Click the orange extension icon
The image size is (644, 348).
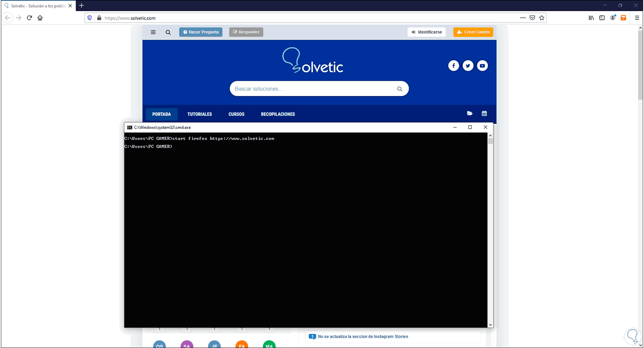(x=623, y=18)
